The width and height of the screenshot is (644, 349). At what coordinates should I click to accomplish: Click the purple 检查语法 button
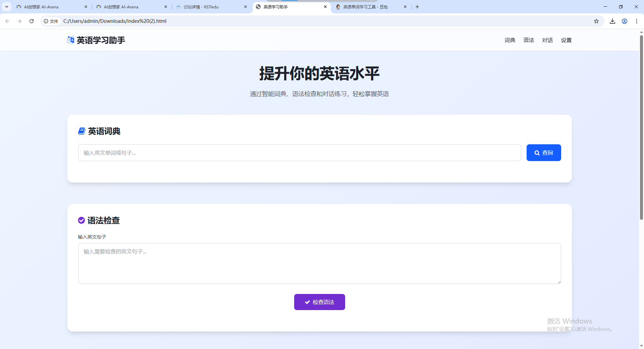coord(319,302)
